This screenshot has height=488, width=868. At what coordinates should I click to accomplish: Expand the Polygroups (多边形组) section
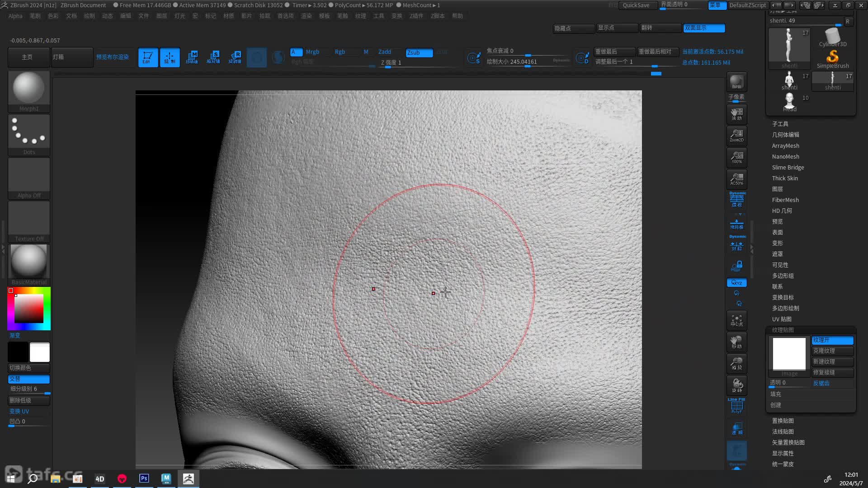coord(783,276)
